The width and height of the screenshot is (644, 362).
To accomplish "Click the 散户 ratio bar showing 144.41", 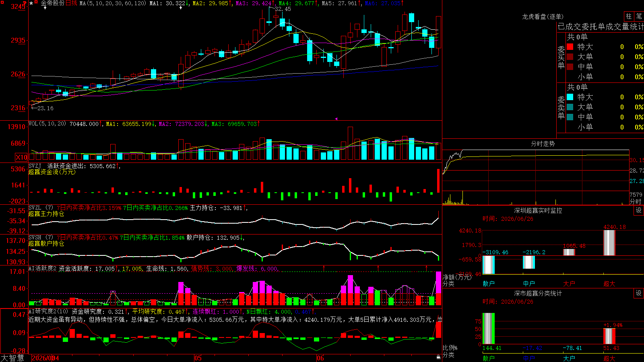I will point(489,329).
